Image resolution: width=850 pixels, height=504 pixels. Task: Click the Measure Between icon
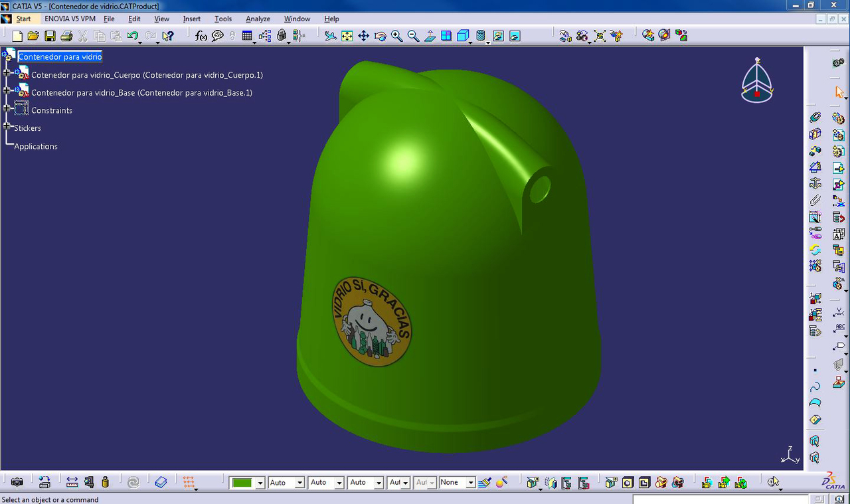point(72,483)
